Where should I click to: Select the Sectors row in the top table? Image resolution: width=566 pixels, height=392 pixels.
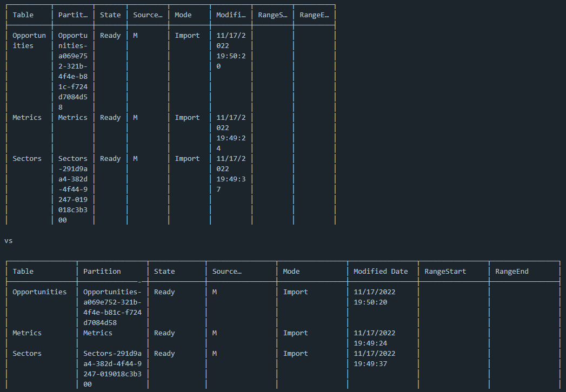click(27, 158)
